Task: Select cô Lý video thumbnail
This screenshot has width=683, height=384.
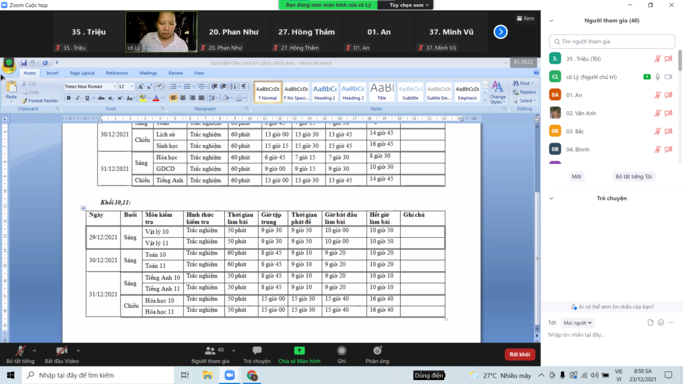Action: point(161,32)
